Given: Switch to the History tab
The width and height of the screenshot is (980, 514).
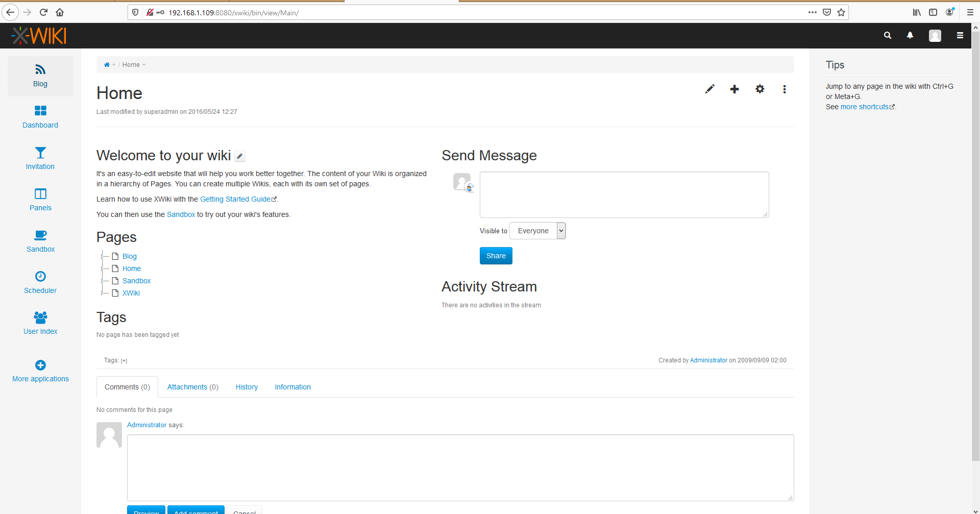Looking at the screenshot, I should click(247, 387).
